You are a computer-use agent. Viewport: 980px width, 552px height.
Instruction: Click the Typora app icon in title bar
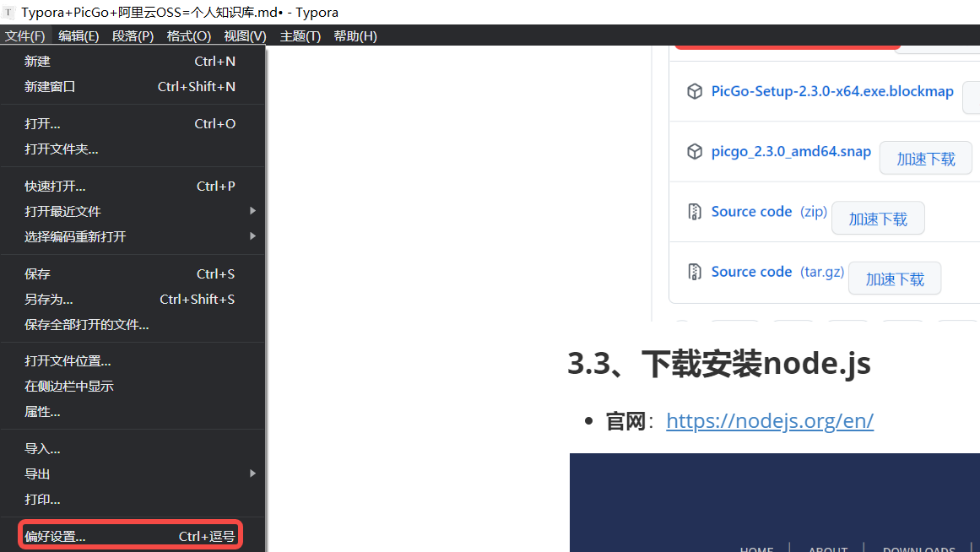tap(8, 12)
